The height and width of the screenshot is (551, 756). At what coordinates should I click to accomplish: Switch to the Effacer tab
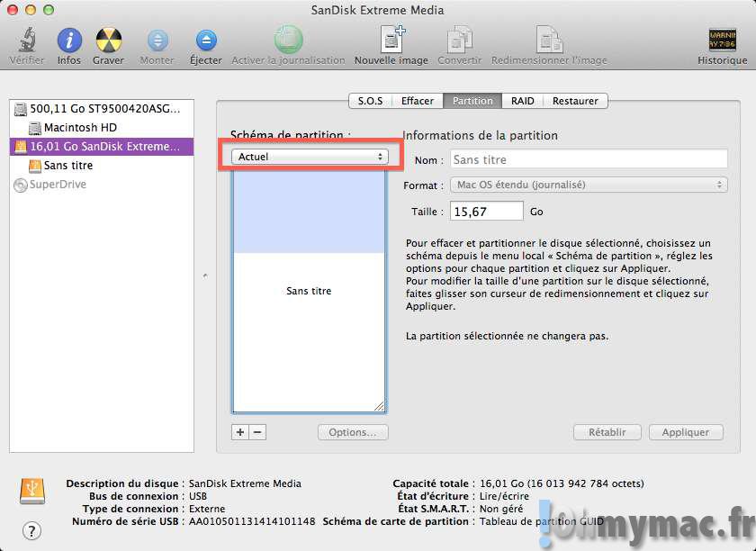[x=418, y=101]
